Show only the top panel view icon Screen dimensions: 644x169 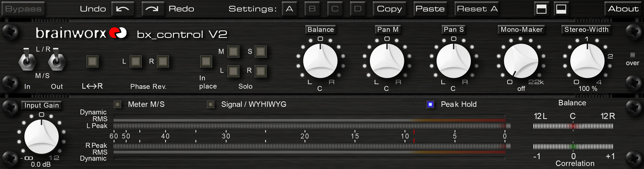(x=542, y=9)
